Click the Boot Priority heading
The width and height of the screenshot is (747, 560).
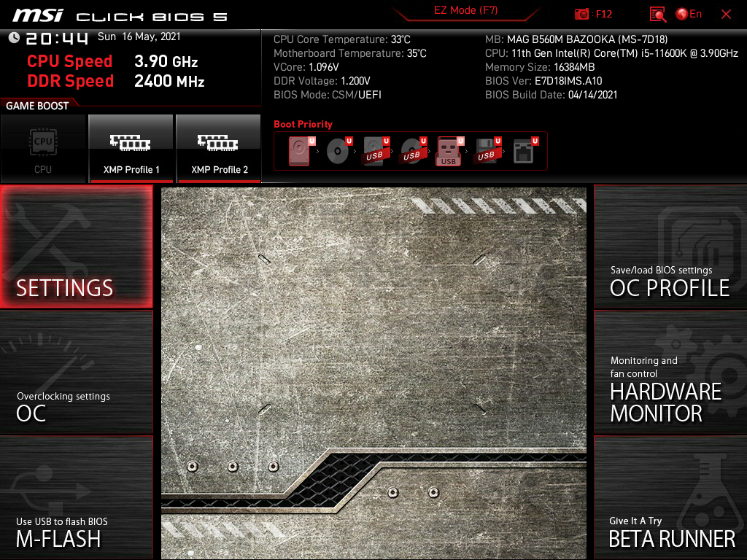tap(303, 124)
